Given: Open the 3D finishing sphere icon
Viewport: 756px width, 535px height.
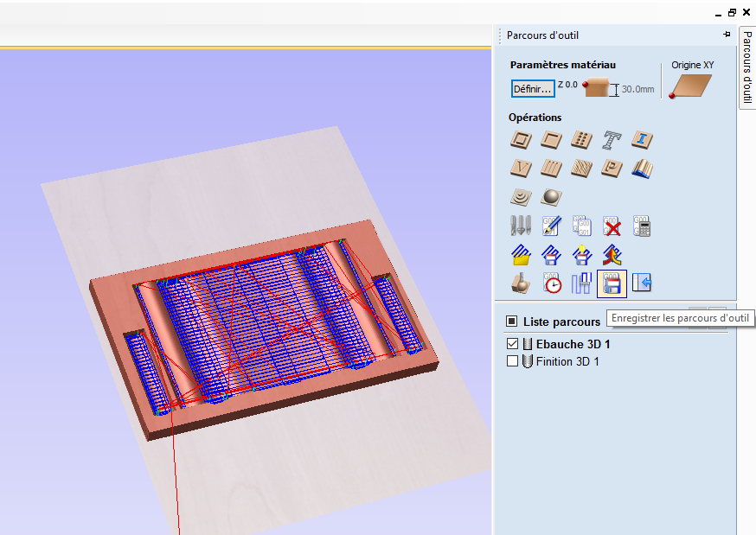Looking at the screenshot, I should click(x=551, y=197).
